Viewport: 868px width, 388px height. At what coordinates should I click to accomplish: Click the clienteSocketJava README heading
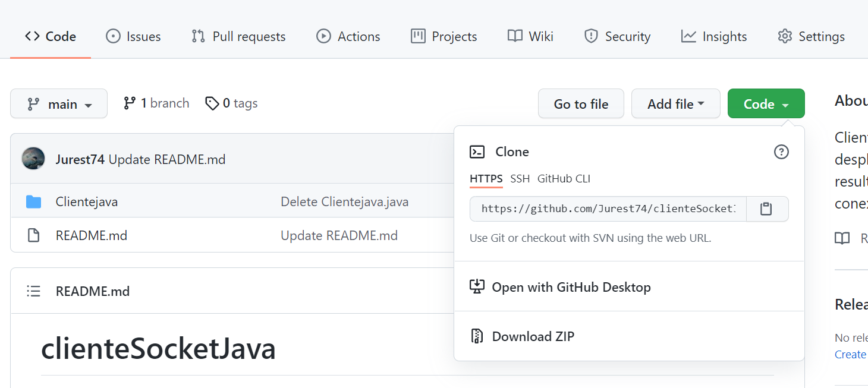(158, 349)
